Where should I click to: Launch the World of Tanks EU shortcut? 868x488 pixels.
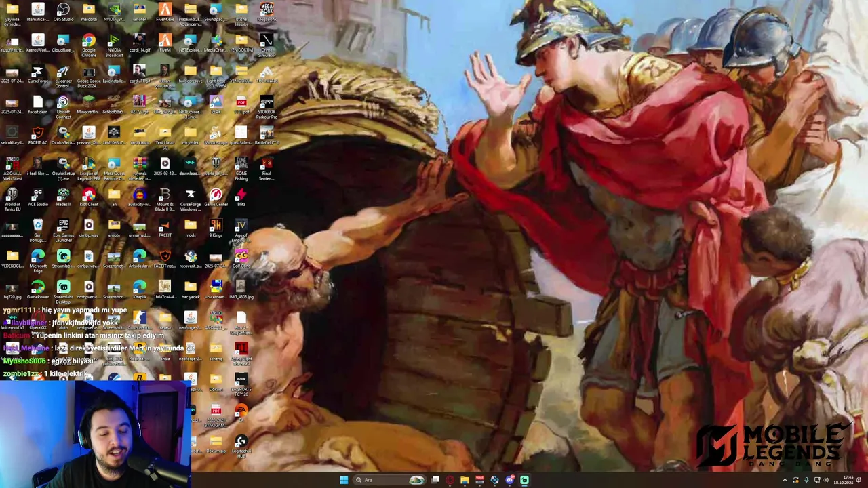coord(12,201)
